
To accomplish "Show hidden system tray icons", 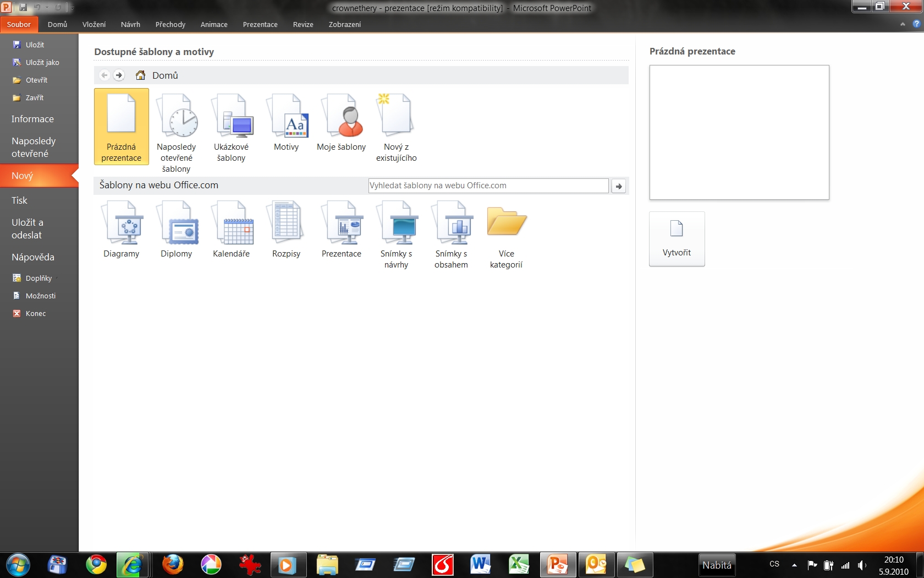I will click(x=794, y=565).
